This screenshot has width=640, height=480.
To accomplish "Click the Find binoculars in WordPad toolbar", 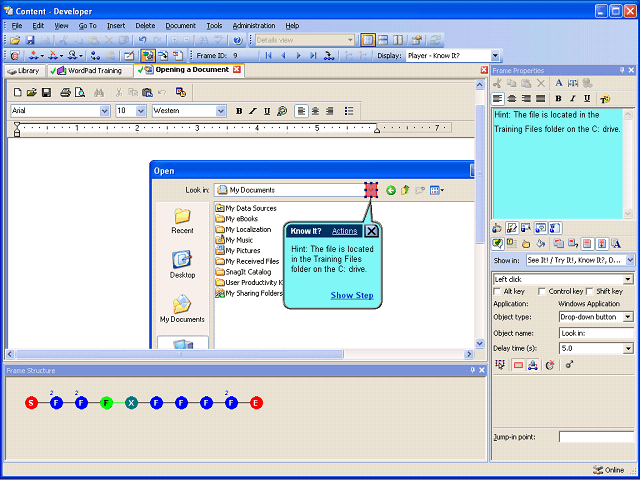I will [99, 93].
